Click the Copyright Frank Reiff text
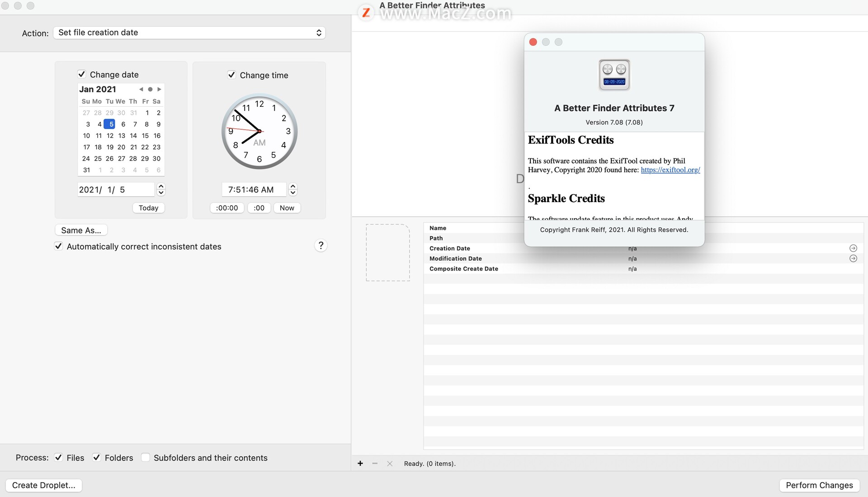This screenshot has width=868, height=497. point(614,230)
